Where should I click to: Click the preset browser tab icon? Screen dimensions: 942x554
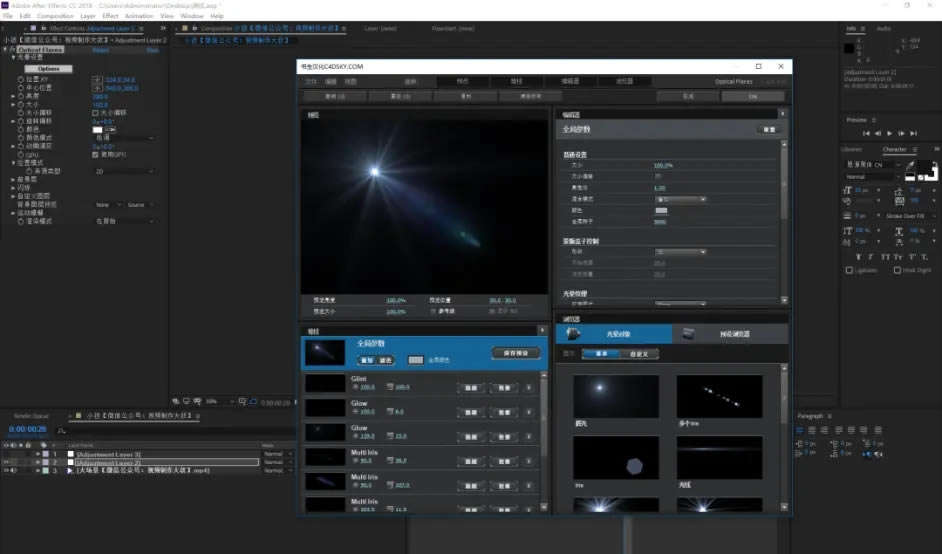[689, 334]
